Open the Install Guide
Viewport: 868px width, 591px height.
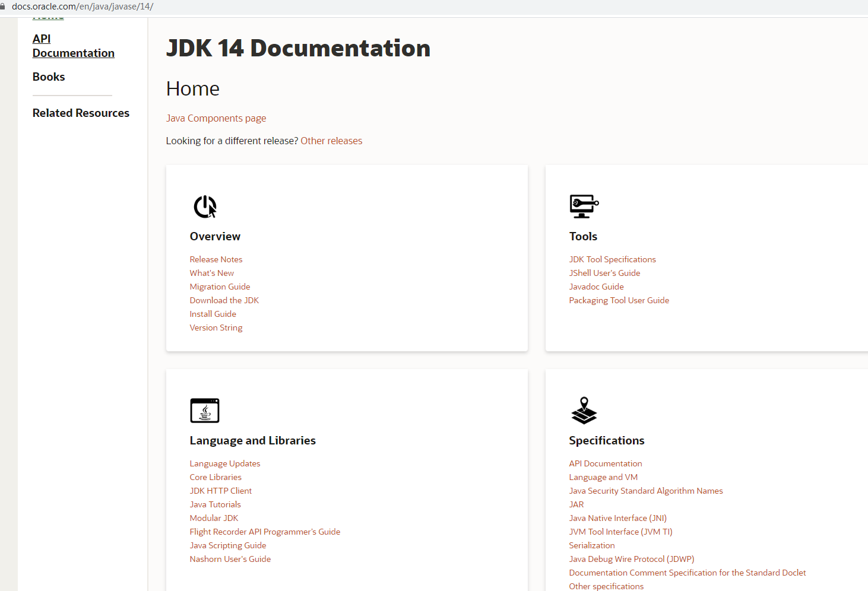pyautogui.click(x=213, y=314)
